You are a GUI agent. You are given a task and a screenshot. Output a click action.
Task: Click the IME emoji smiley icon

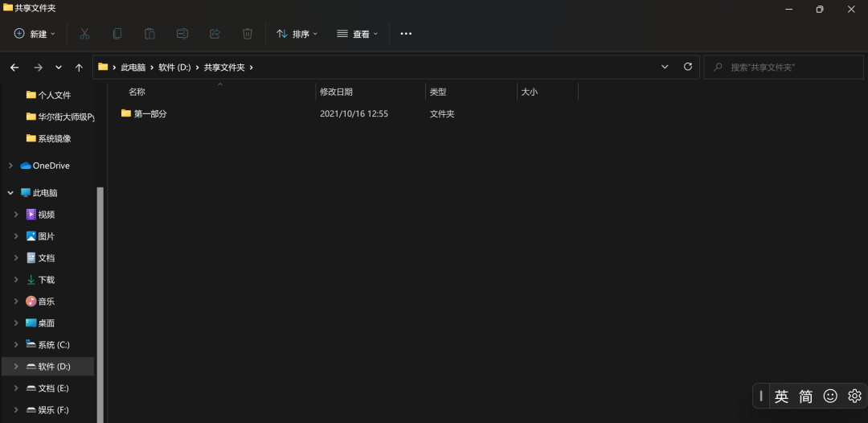[830, 396]
